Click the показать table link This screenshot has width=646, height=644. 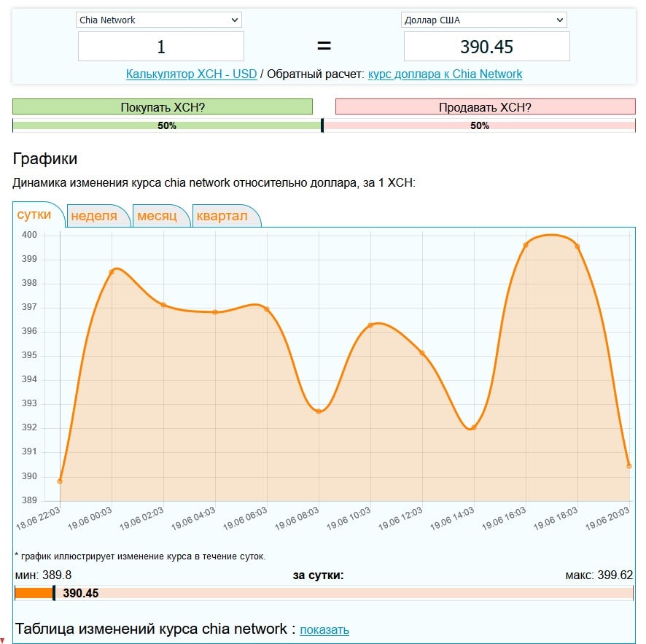click(324, 629)
